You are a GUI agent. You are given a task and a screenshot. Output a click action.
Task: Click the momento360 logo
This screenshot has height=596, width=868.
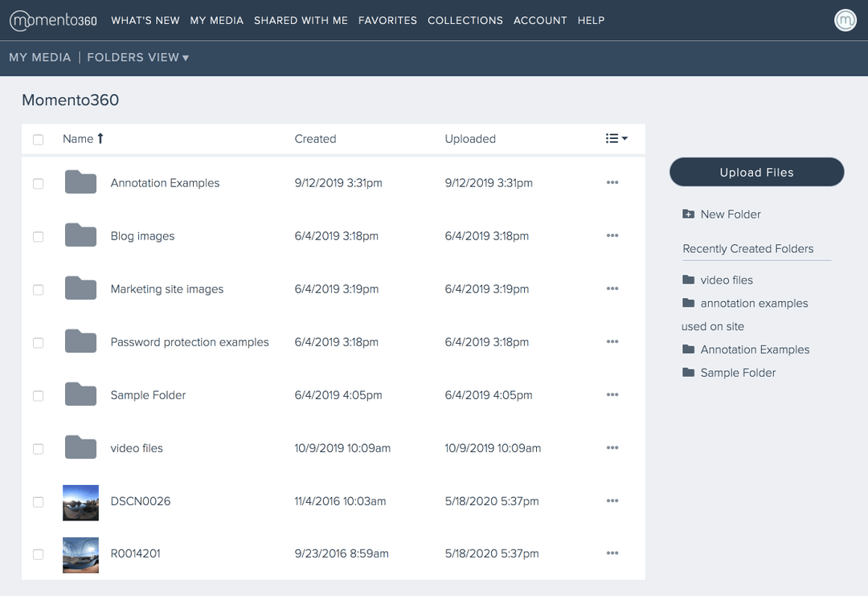[52, 20]
